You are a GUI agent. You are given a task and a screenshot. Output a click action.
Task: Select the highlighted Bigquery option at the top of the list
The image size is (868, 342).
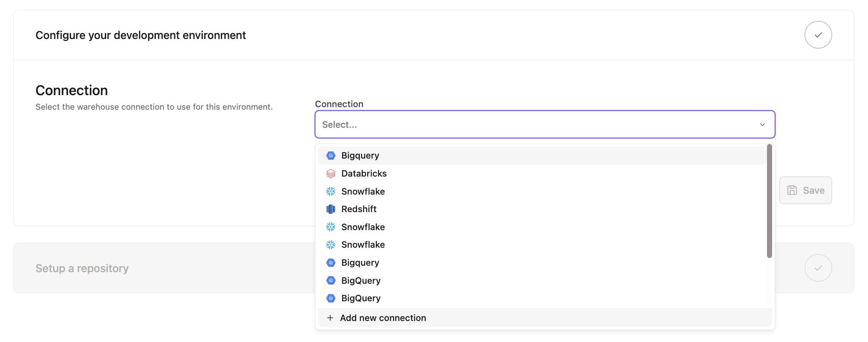542,156
